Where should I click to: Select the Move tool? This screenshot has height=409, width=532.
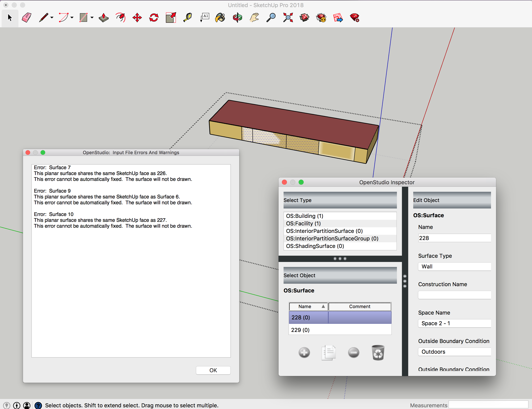click(137, 18)
